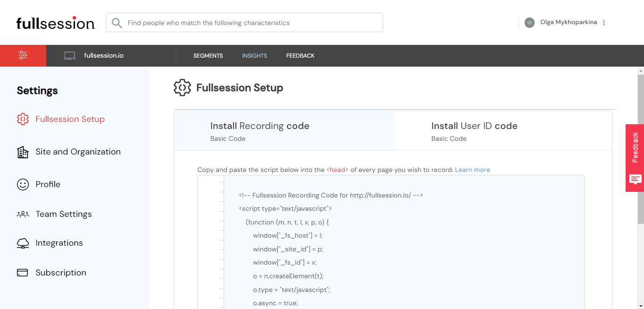This screenshot has height=309, width=644.
Task: Open Fullsession Setup settings link
Action: click(x=70, y=119)
